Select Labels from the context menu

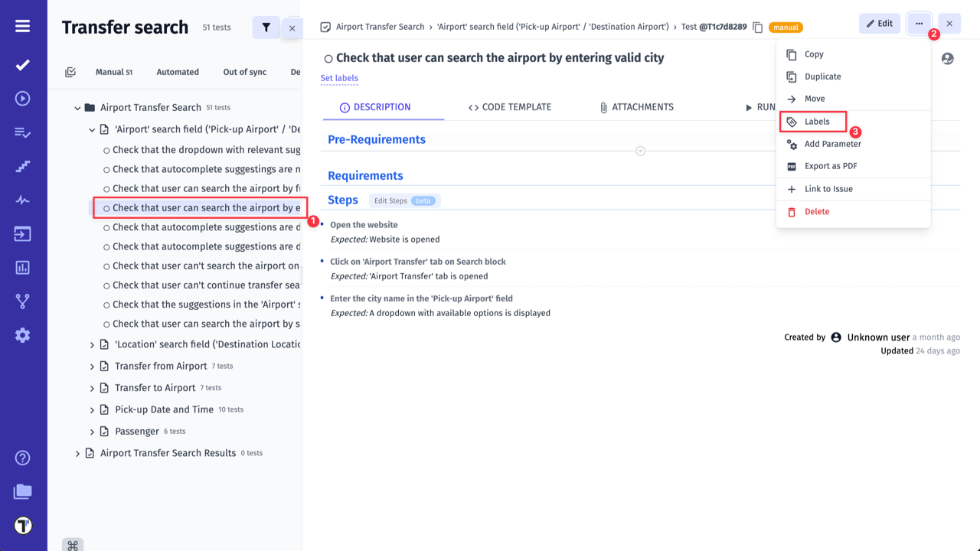point(816,122)
